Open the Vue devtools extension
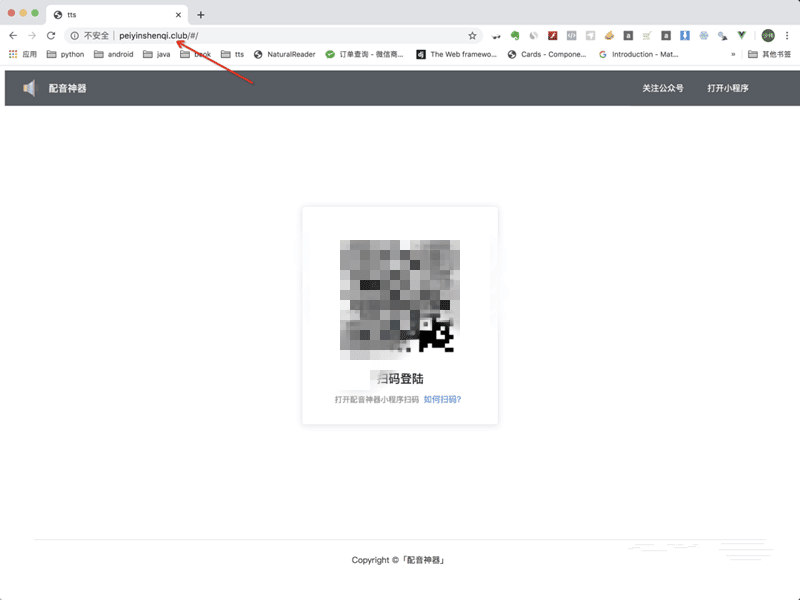Screen dimensions: 800x600 [x=741, y=35]
